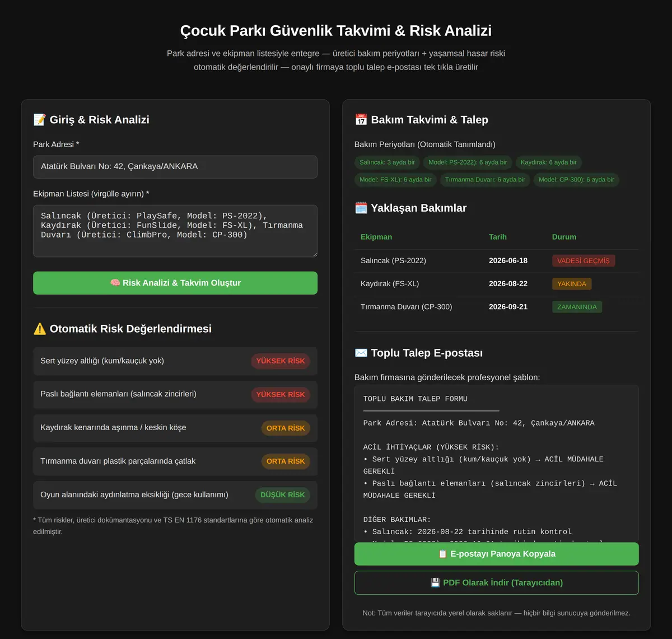Click the Tarih column header
The image size is (672, 639).
coord(498,237)
